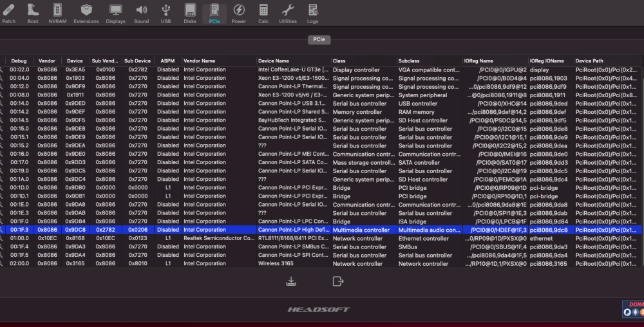The image size is (644, 327).
Task: Select device ID 0x3EA5 cell
Action: (75, 70)
